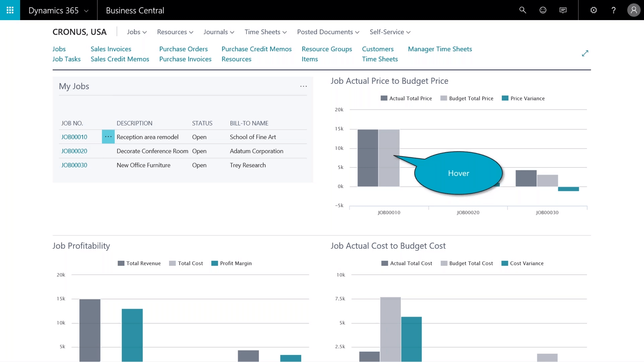Open the My Jobs options ellipsis
The width and height of the screenshot is (644, 362).
tap(304, 86)
